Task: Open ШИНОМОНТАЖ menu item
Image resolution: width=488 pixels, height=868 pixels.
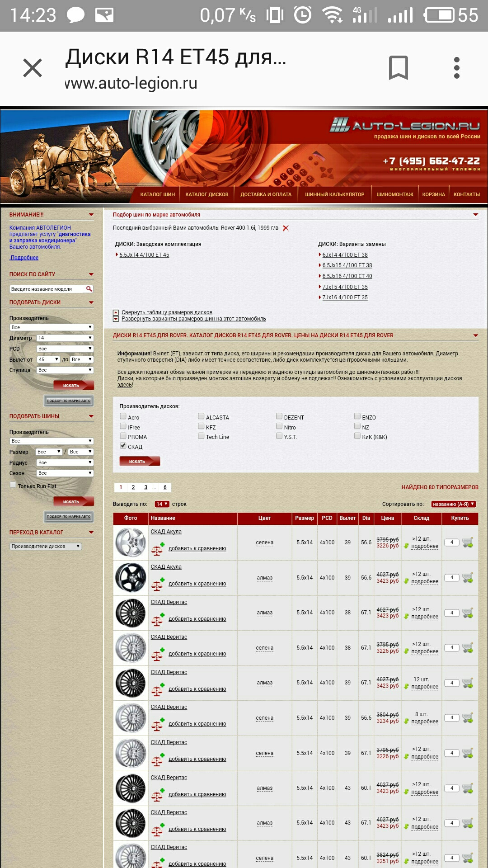Action: 395,194
